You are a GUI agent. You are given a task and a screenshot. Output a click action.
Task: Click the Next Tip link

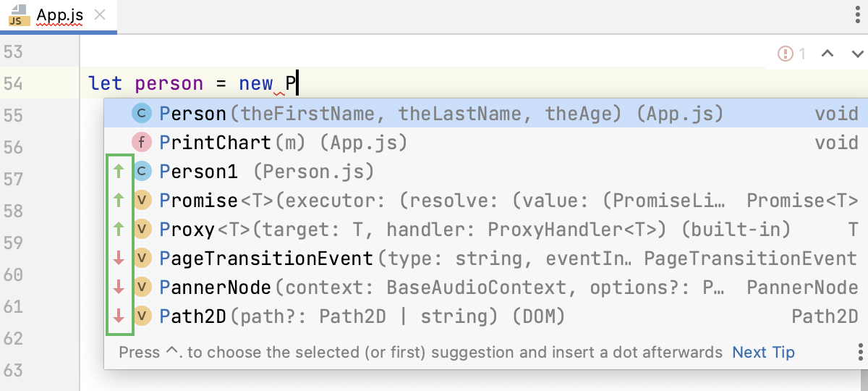(763, 353)
